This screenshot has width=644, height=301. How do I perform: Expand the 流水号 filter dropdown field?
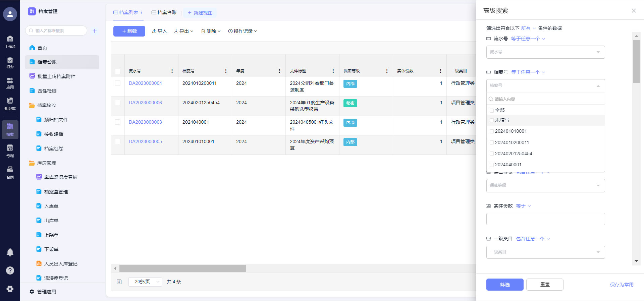tap(545, 52)
